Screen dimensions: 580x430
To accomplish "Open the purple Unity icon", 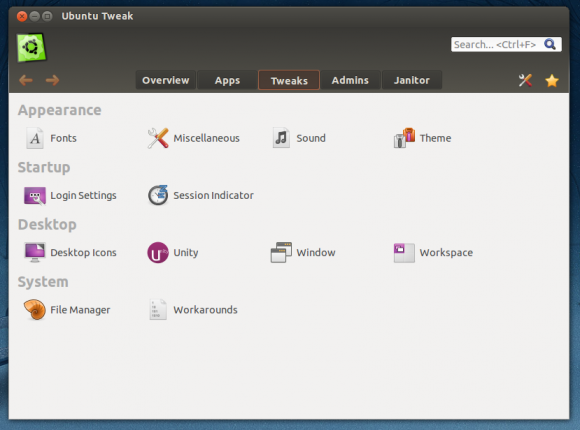I will (158, 252).
